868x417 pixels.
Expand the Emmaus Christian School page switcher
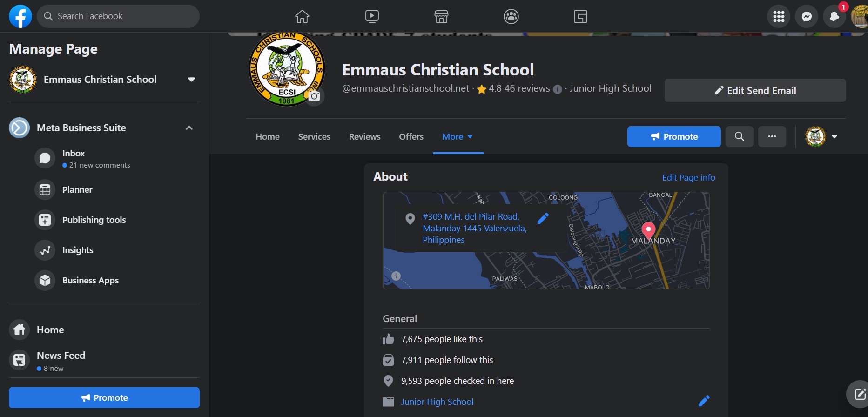pos(191,80)
